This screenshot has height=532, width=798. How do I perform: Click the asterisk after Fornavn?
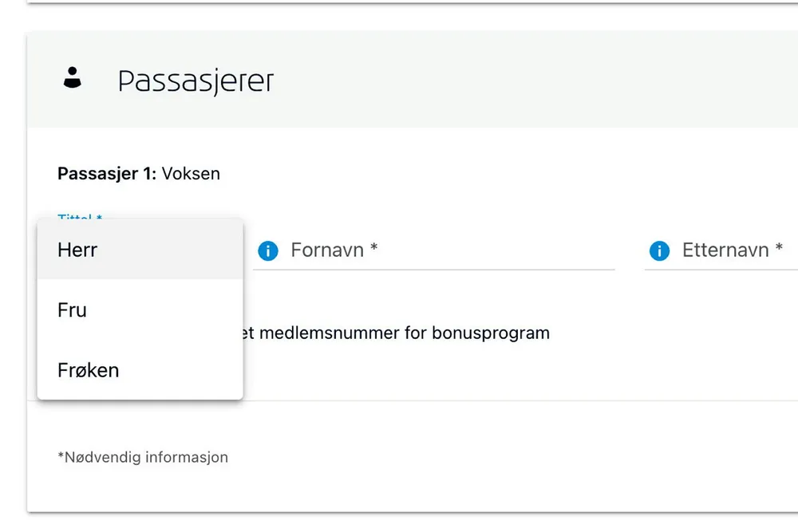373,249
